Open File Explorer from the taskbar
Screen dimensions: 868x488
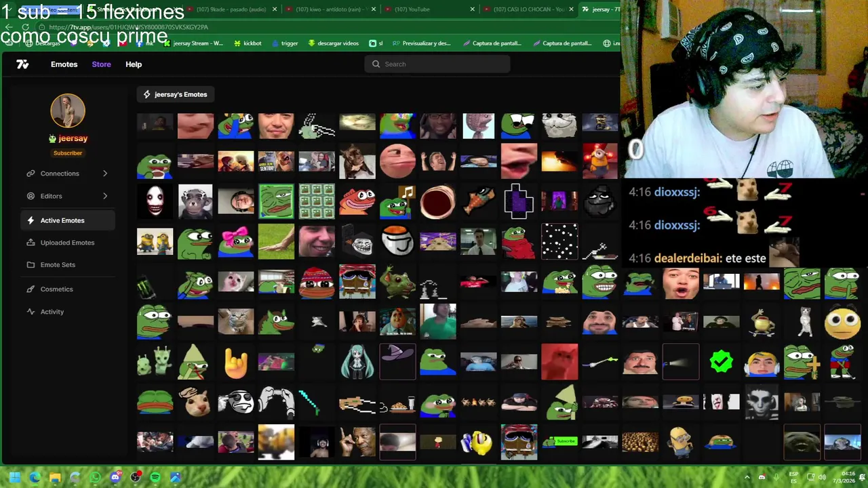55,477
